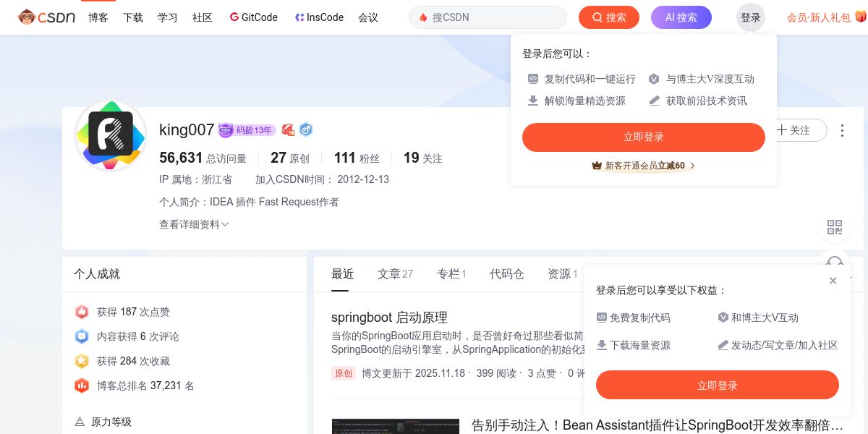Click 立即登录 in the lower popup
Screen dimensions: 868x434
tap(718, 385)
